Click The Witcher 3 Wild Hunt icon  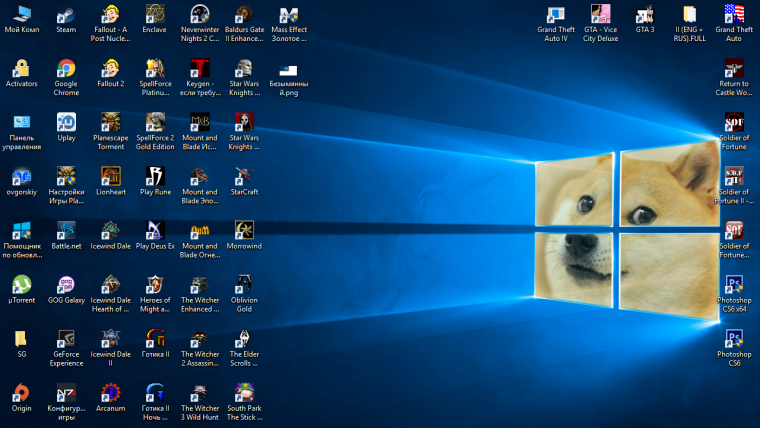click(200, 392)
